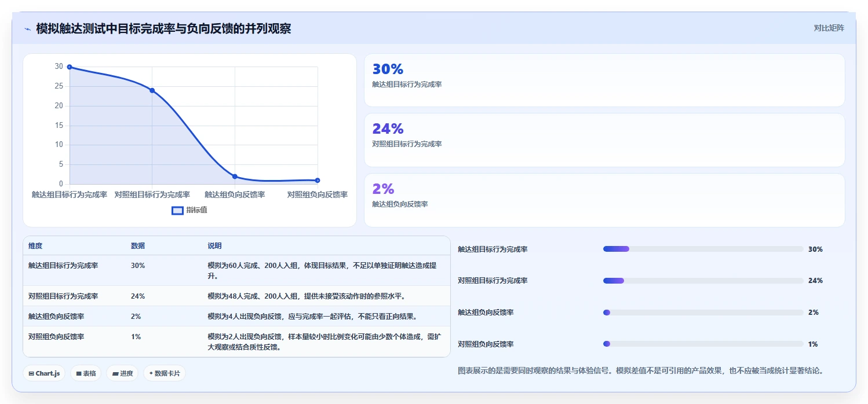Click the 触达组负向反馈率 progress bar
868x404 pixels.
[x=703, y=313]
